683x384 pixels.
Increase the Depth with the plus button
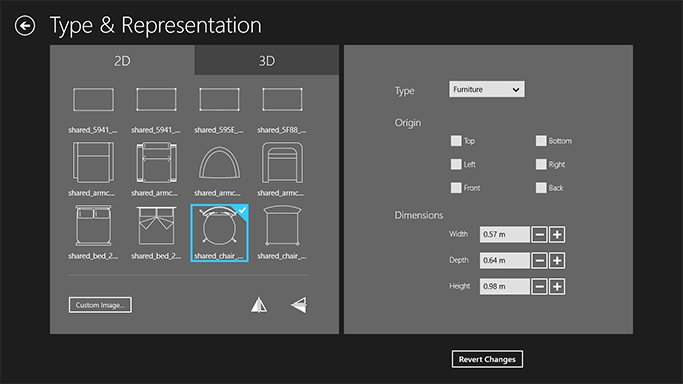pyautogui.click(x=557, y=261)
